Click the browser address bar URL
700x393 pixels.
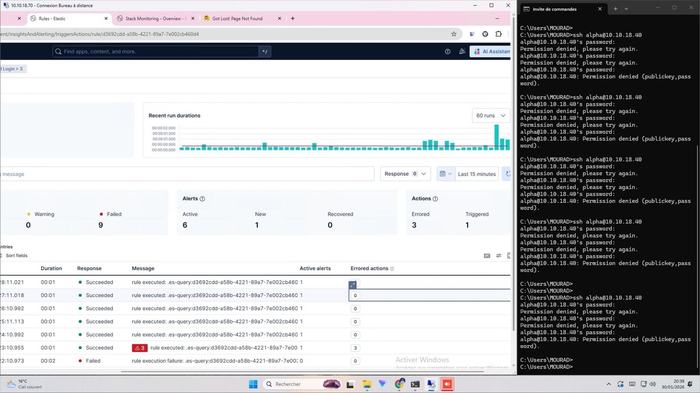point(223,34)
